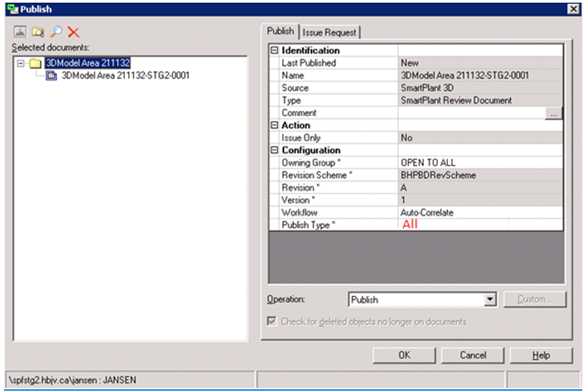The image size is (585, 392).
Task: Click the document icon for STG2-0001
Action: [x=52, y=76]
